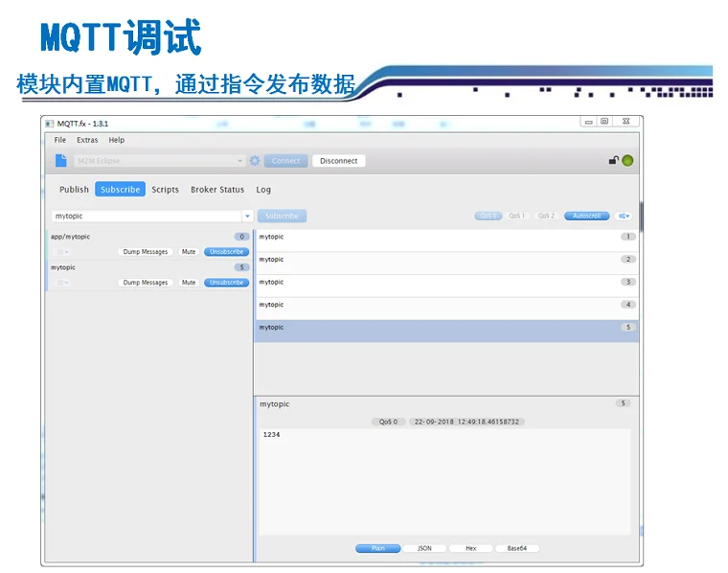Select received message number 4
The width and height of the screenshot is (728, 573).
446,309
